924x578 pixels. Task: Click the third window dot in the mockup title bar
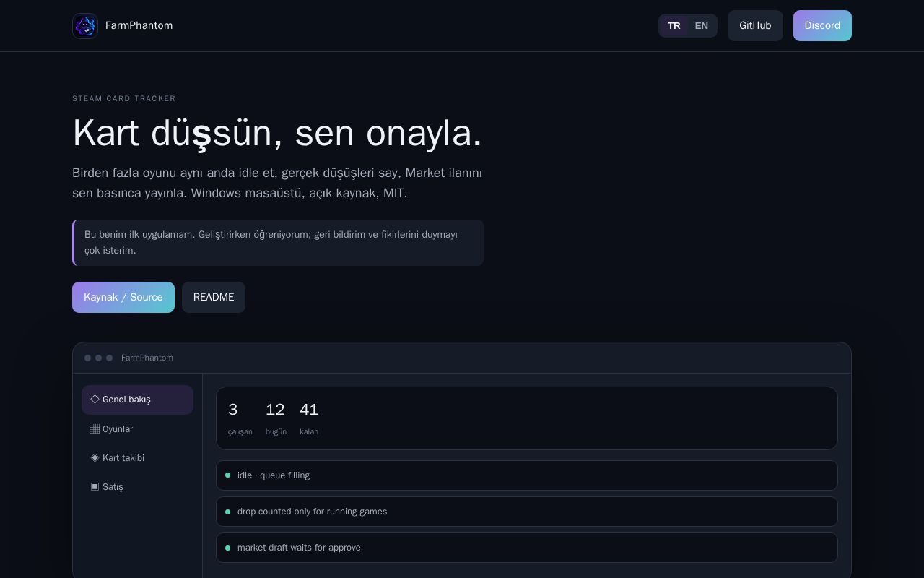tap(110, 358)
